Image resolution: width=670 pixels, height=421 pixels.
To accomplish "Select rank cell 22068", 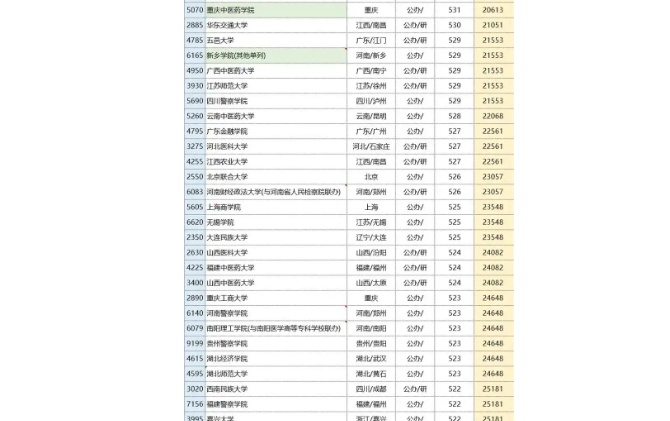I will (x=493, y=116).
